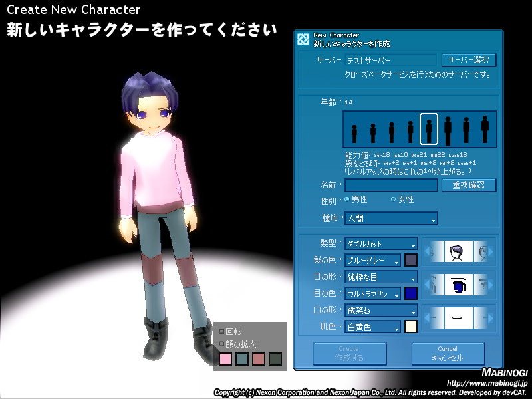Open the 口の形 mouth shape dropdown 微笑む

point(381,310)
